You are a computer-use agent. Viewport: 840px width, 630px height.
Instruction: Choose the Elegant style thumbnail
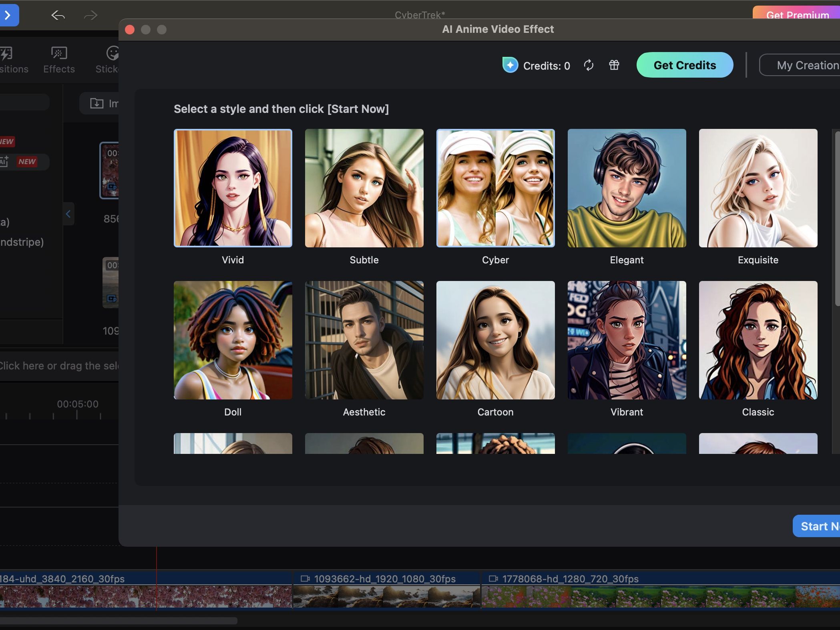click(x=627, y=188)
